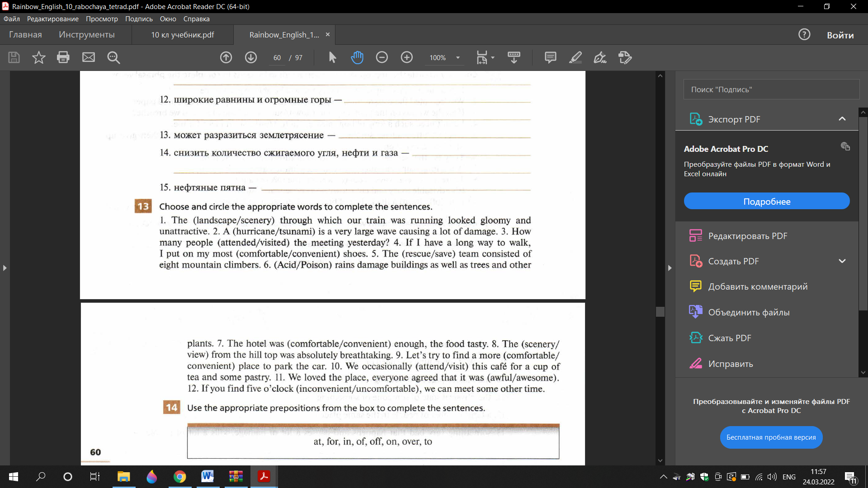The height and width of the screenshot is (488, 868).
Task: Click the Stamp tool icon
Action: (623, 57)
